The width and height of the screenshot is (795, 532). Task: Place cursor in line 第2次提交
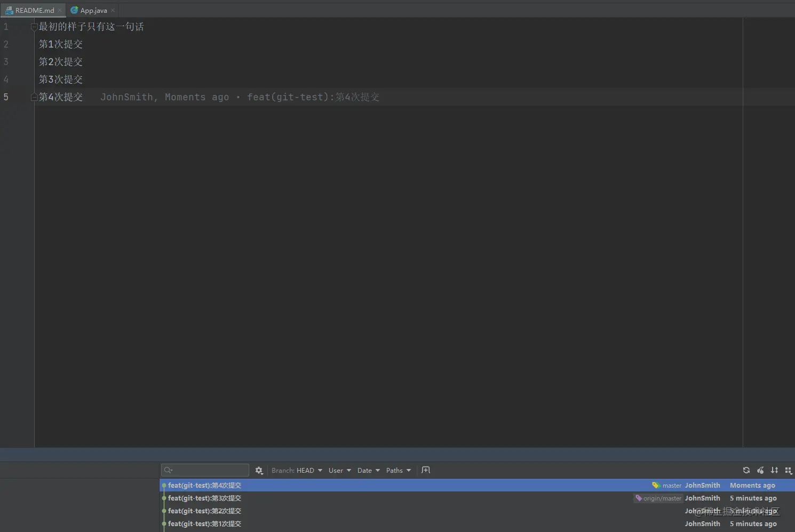click(x=61, y=62)
